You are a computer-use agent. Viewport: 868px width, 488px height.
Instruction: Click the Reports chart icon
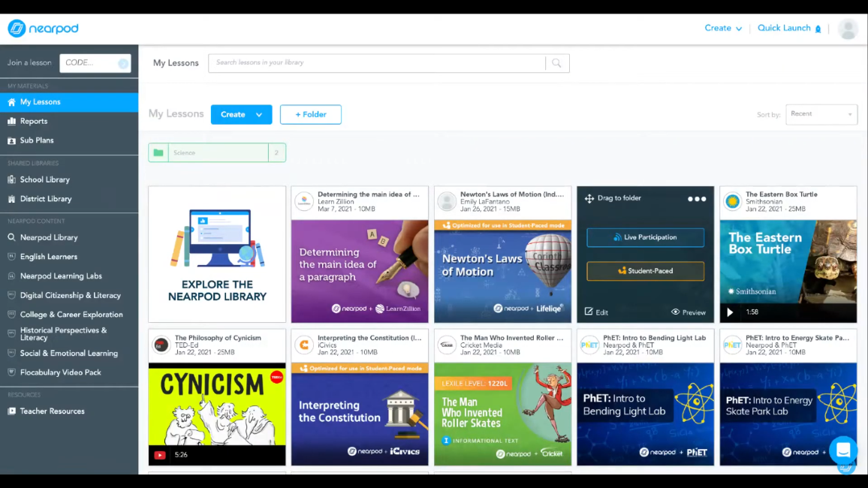[x=11, y=121]
